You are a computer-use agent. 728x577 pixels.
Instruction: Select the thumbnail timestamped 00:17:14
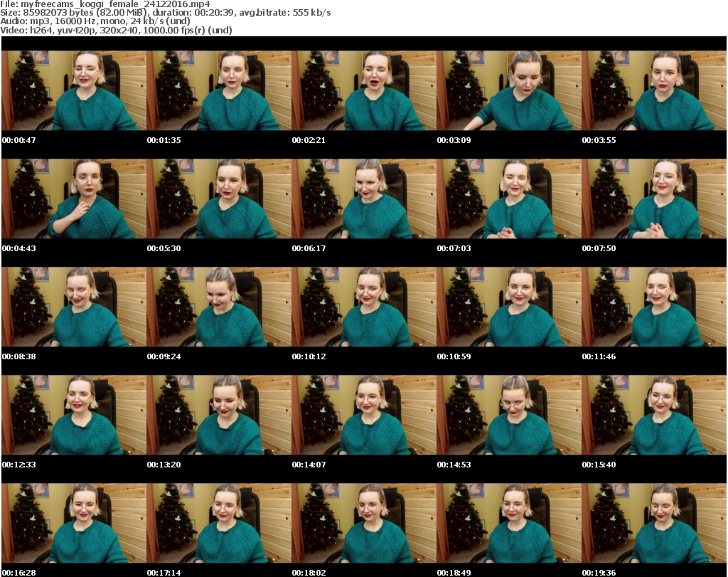(x=219, y=523)
